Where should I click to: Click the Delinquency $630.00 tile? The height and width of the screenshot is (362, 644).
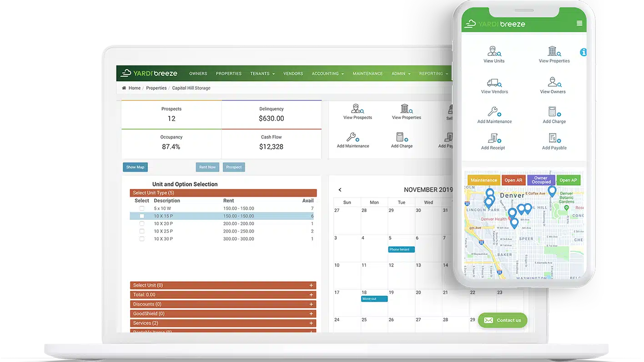[272, 114]
